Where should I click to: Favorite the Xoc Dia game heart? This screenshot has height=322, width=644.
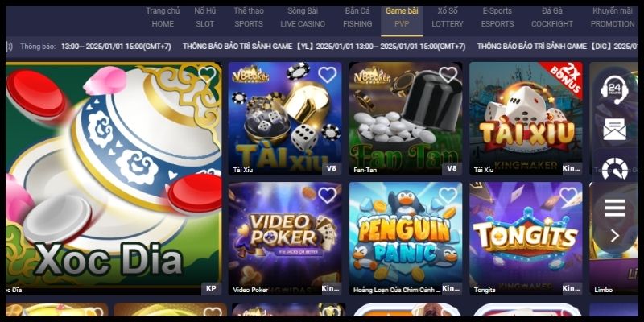[207, 74]
